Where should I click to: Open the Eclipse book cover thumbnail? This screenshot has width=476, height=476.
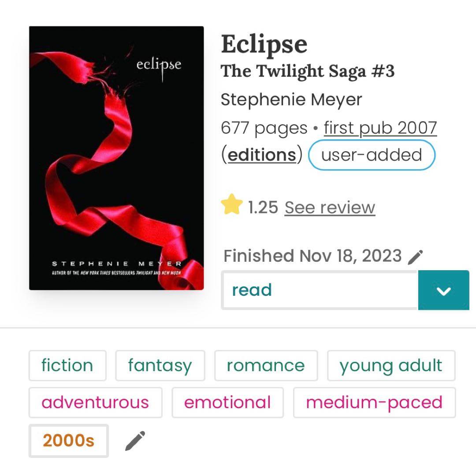point(116,158)
